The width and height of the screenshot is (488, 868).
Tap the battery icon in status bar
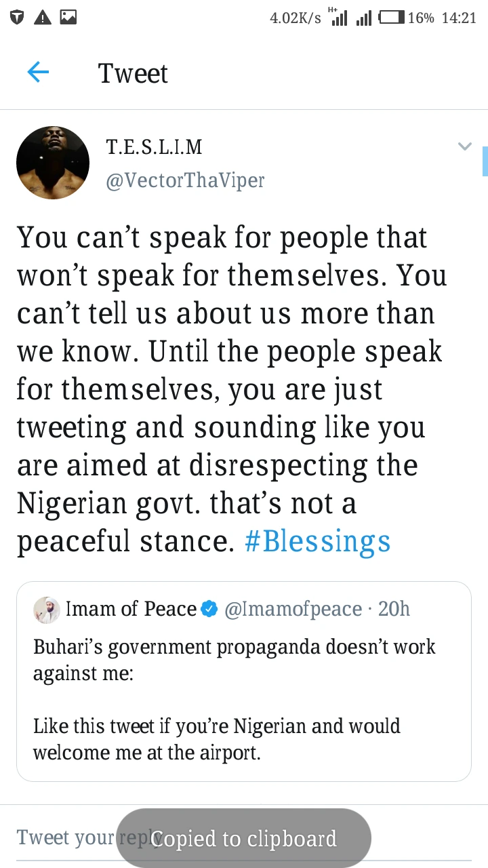391,18
